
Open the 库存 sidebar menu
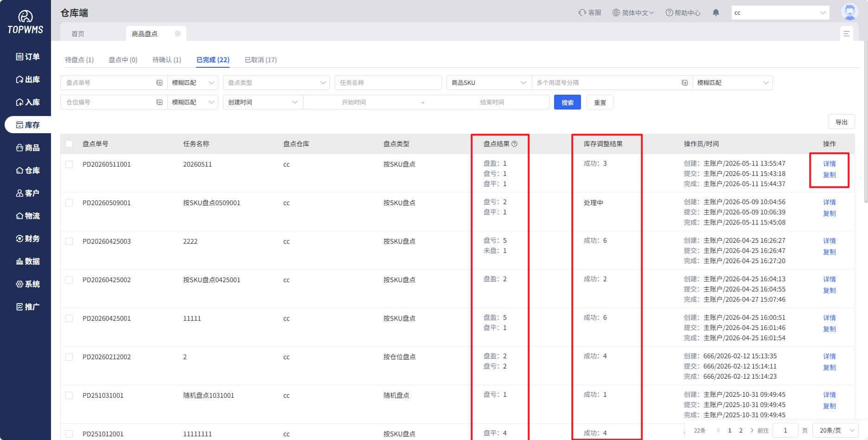coord(28,125)
